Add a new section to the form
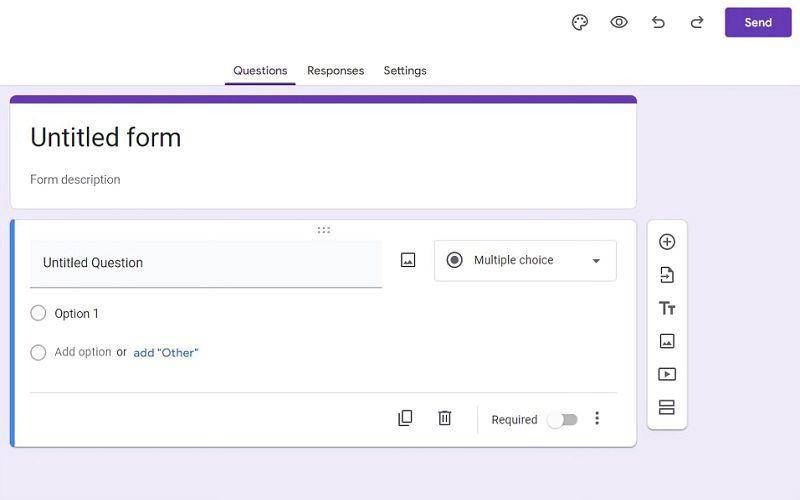The image size is (800, 500). [667, 407]
